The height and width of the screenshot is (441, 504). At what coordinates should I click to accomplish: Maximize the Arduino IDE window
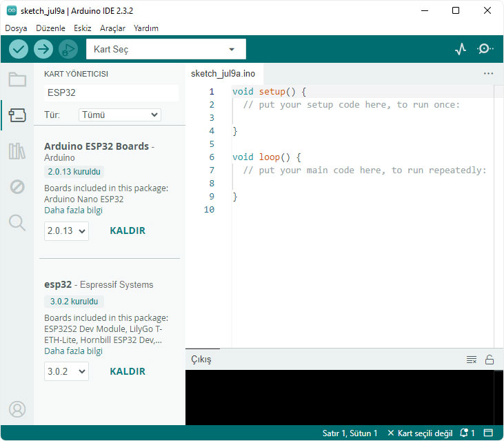point(456,10)
